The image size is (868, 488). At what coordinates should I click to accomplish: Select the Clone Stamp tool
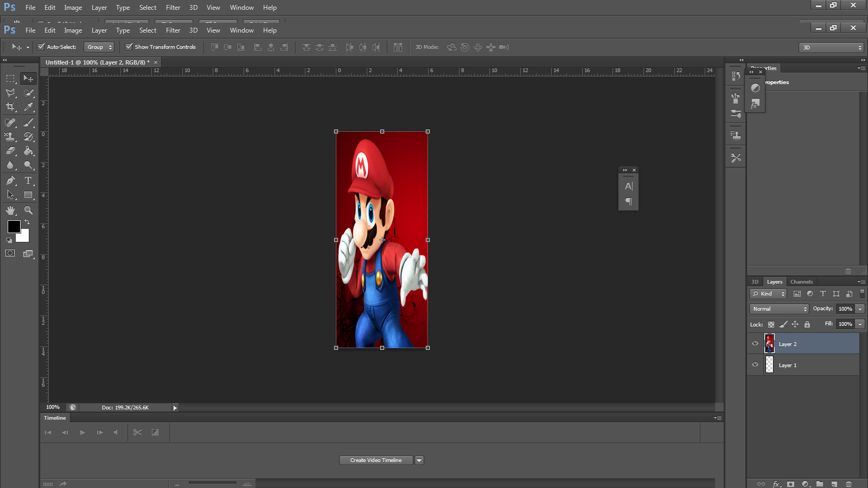(10, 137)
